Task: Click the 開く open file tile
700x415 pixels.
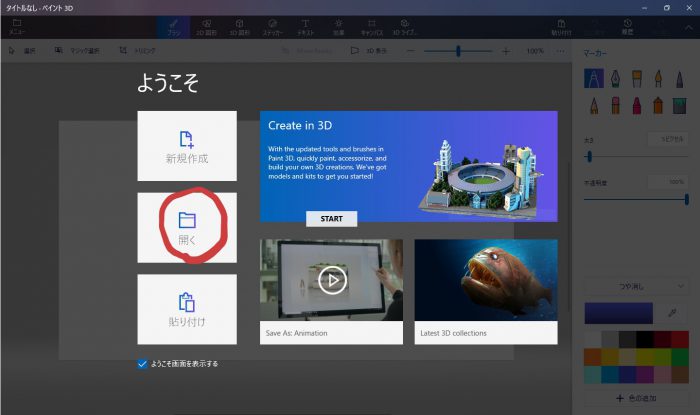Action: click(187, 228)
